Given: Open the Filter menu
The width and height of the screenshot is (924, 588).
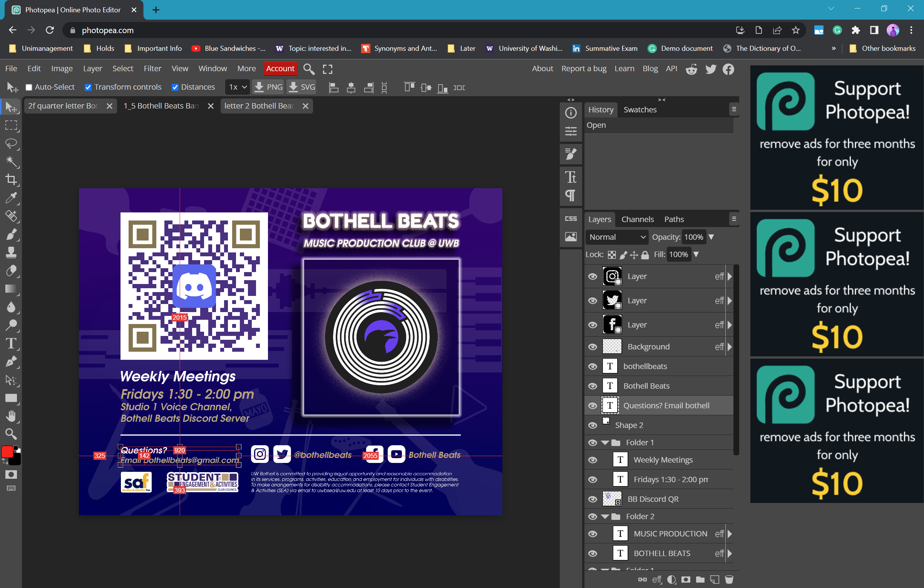Looking at the screenshot, I should [x=152, y=68].
